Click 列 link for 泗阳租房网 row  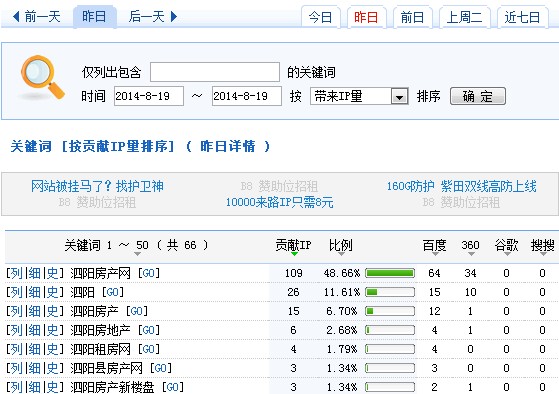(x=16, y=349)
